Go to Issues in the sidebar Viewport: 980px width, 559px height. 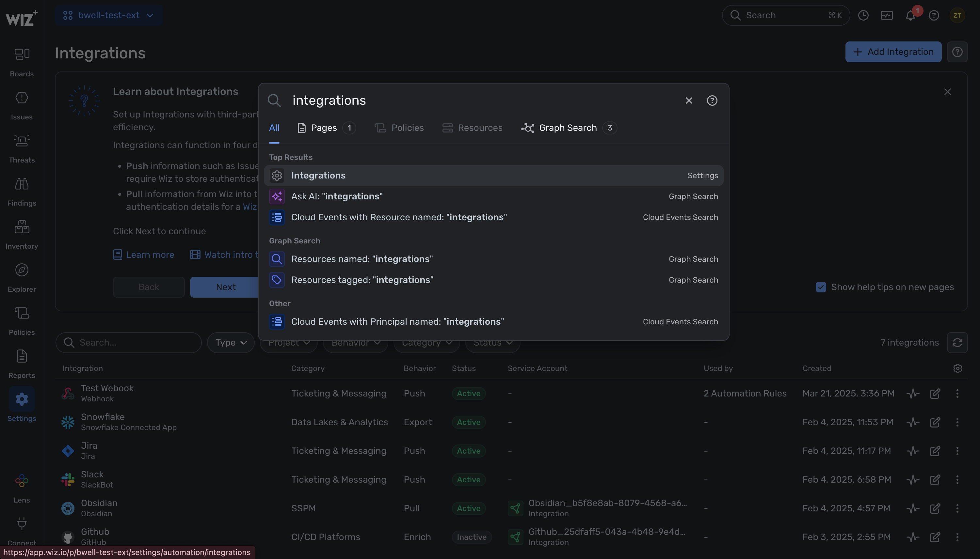click(22, 106)
